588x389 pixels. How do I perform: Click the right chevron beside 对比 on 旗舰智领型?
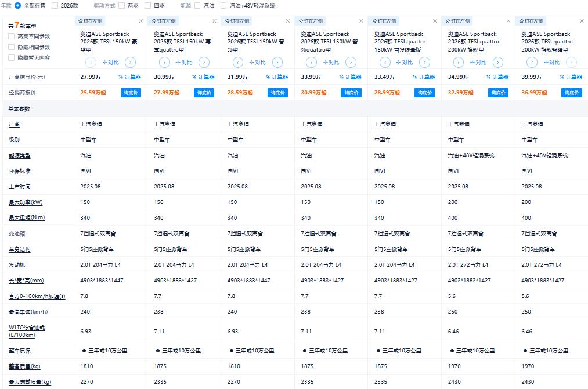pyautogui.click(x=571, y=62)
